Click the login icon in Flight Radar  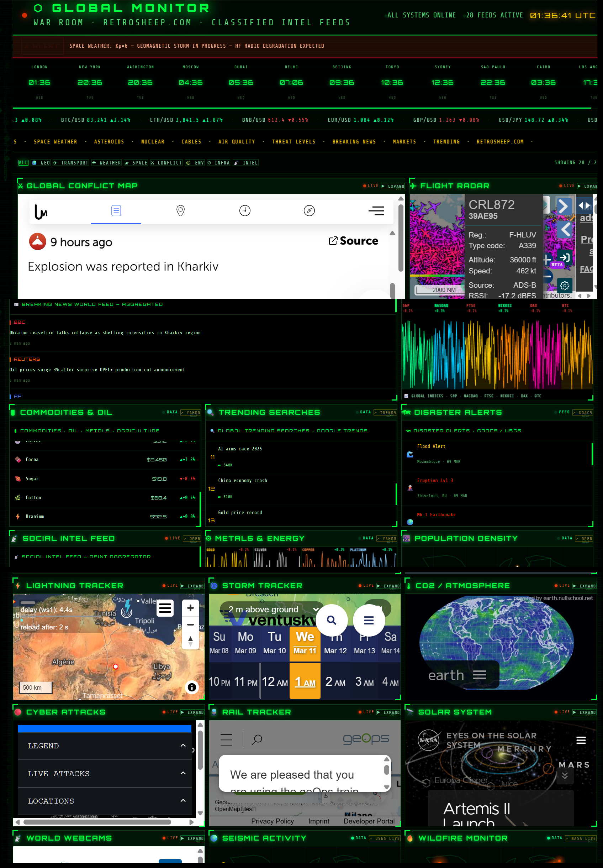(565, 257)
